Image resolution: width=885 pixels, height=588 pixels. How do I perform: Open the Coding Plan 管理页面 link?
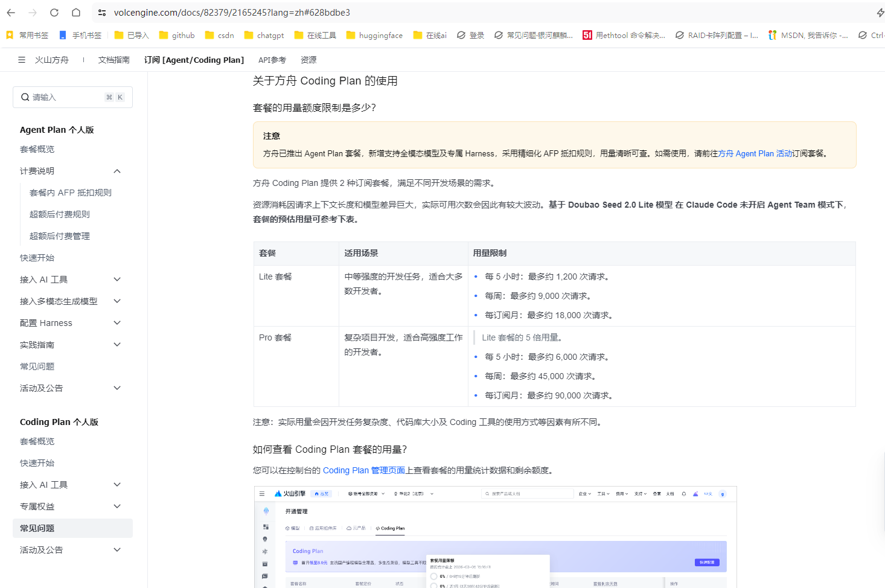coord(364,470)
